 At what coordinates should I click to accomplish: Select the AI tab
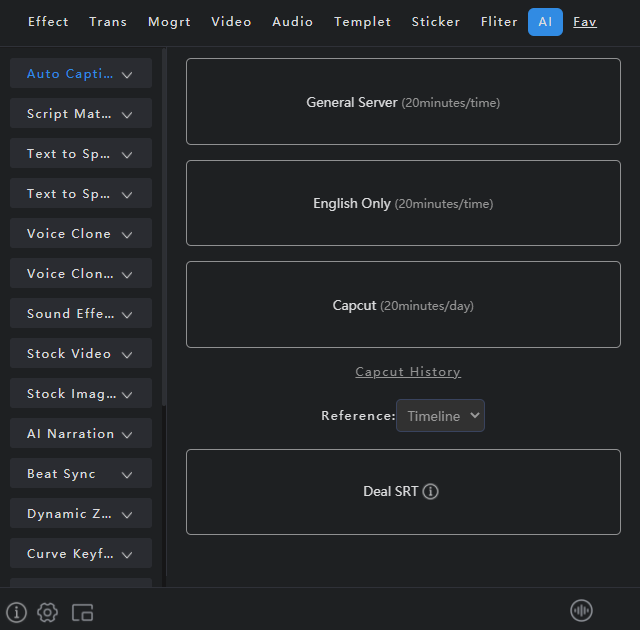pyautogui.click(x=545, y=22)
